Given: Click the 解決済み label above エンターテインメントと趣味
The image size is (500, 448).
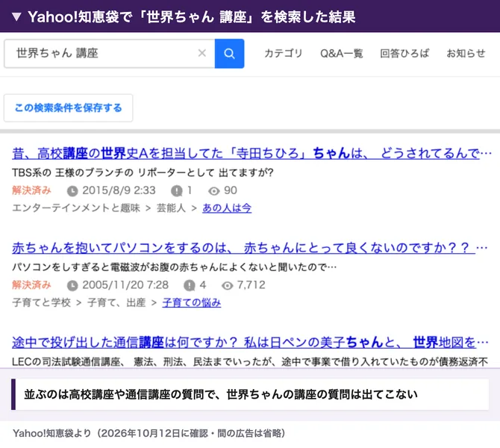Looking at the screenshot, I should (x=31, y=190).
